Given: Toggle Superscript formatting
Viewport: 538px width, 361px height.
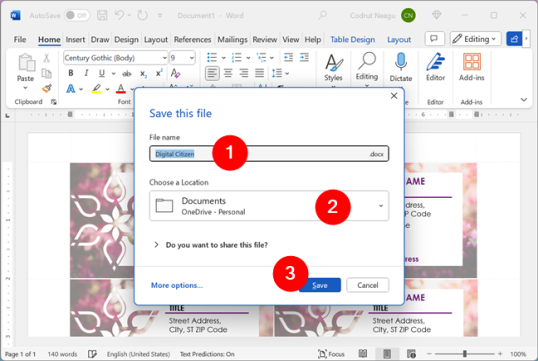Looking at the screenshot, I should coord(159,73).
